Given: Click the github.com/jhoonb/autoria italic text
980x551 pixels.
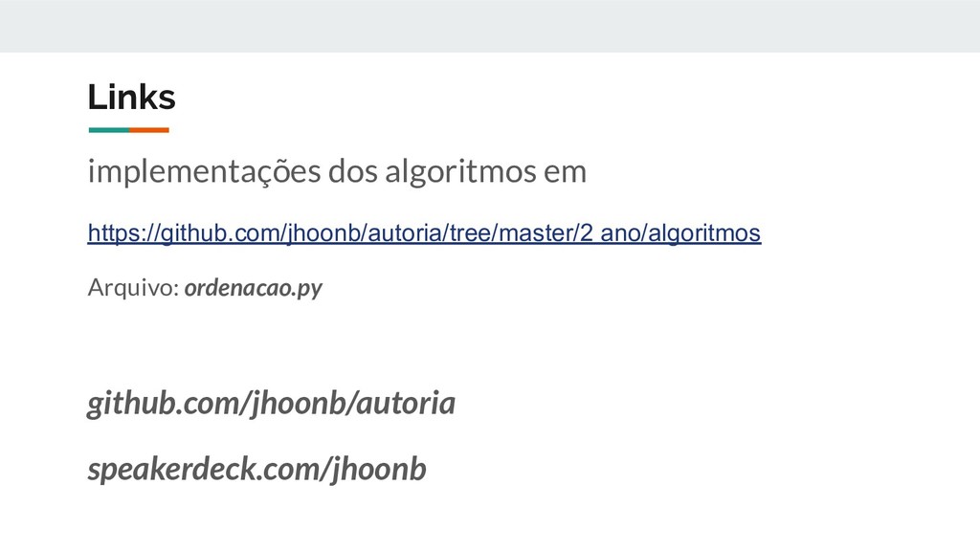Looking at the screenshot, I should [x=271, y=403].
